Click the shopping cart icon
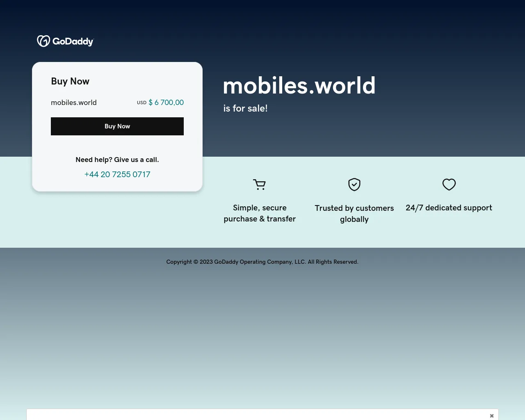Screen dimensions: 525x420 (259, 185)
